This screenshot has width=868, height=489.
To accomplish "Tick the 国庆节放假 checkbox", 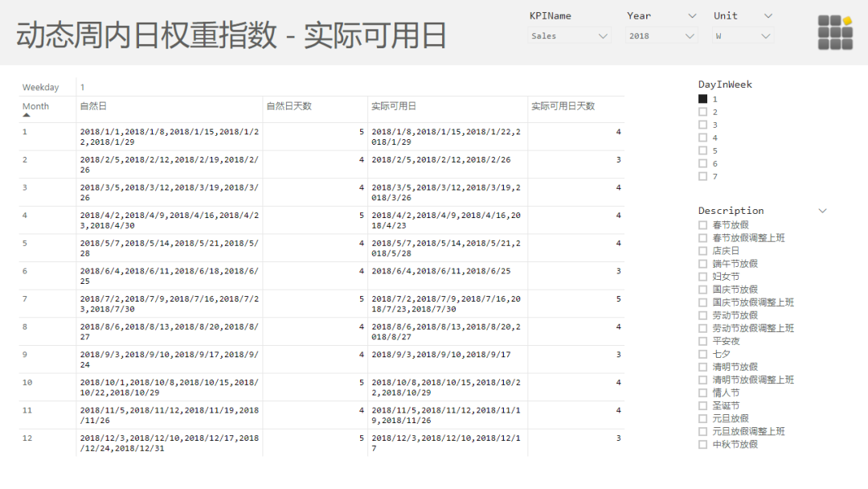I will coord(703,290).
